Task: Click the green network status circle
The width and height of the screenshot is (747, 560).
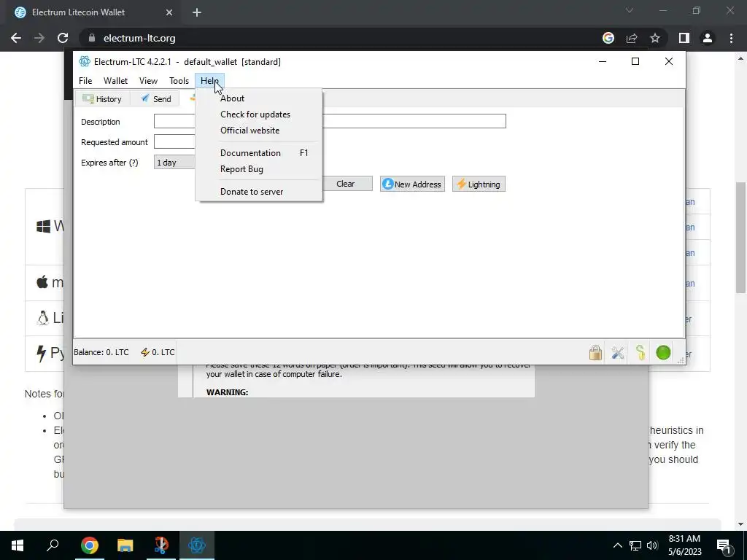Action: [x=663, y=352]
